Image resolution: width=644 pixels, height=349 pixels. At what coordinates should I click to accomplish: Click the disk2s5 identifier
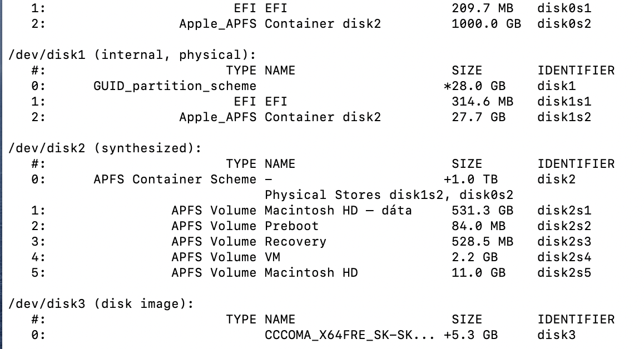click(x=564, y=273)
